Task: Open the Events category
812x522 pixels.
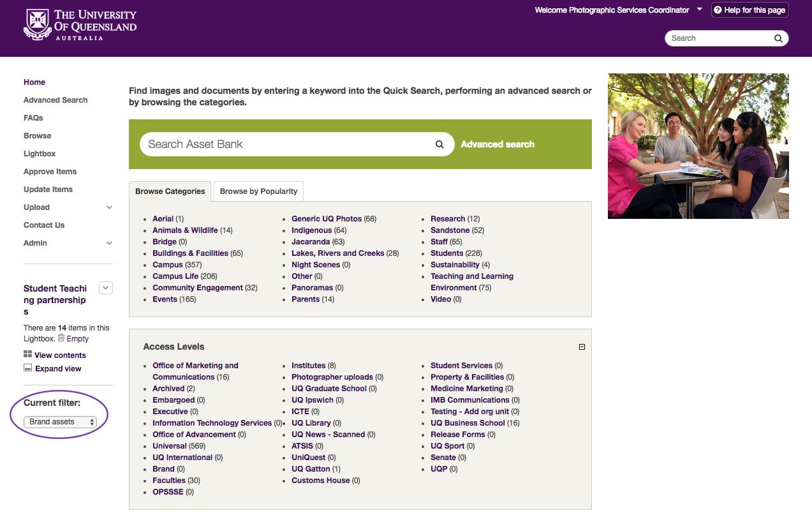Action: pos(165,299)
